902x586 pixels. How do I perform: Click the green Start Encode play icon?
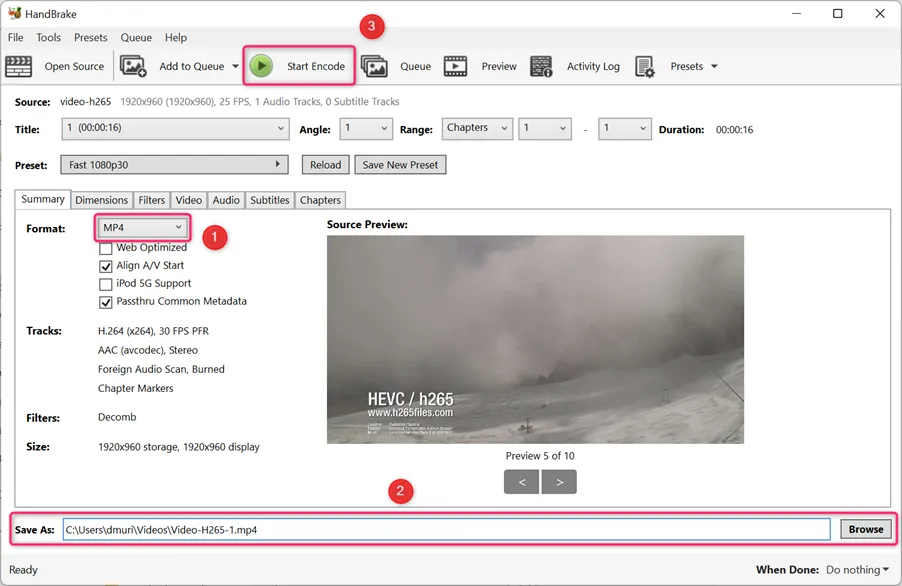click(x=261, y=66)
